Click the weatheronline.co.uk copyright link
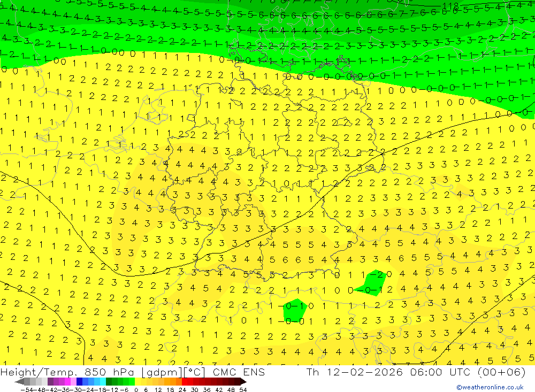535x392 pixels. pos(490,387)
